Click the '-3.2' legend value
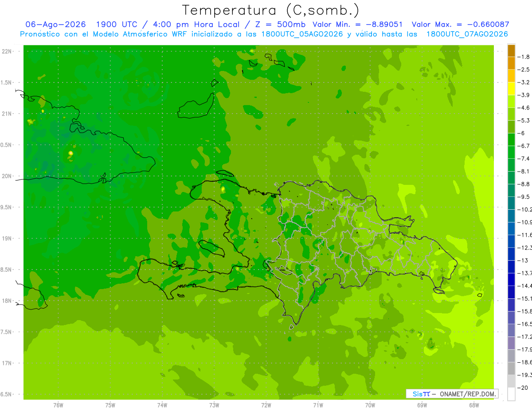This screenshot has height=411, width=532. [524, 82]
